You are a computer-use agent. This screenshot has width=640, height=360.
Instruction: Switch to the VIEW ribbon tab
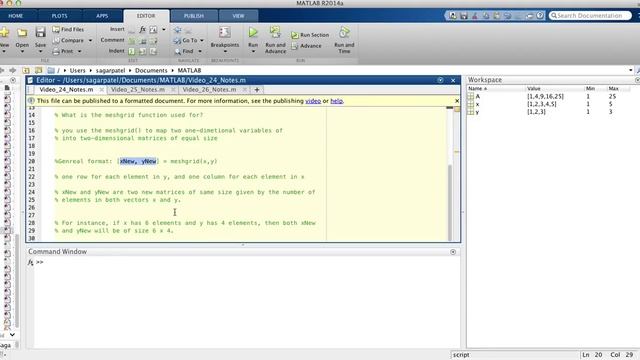238,16
